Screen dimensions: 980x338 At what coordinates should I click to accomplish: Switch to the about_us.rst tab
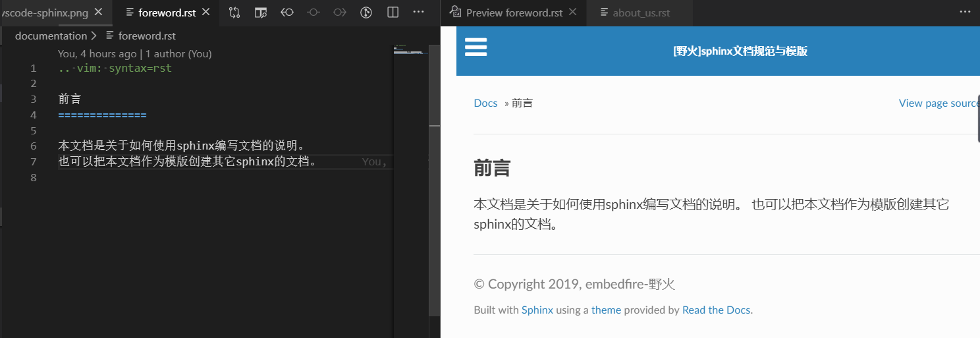point(640,13)
